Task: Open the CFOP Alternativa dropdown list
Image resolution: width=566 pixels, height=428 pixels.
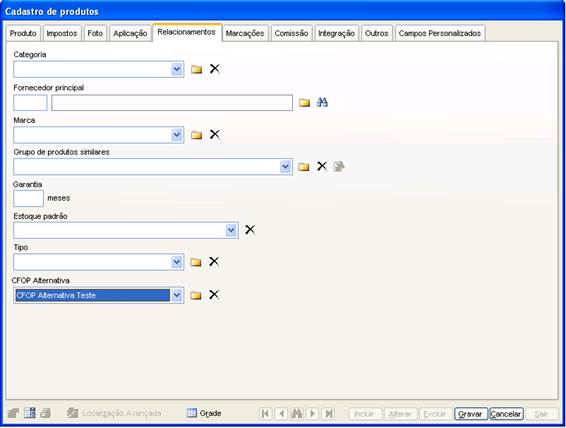Action: click(x=177, y=295)
